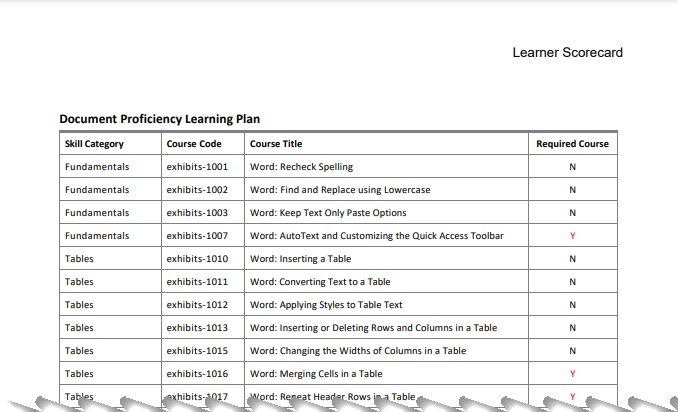Click the 'Required Course' column header
This screenshot has width=678, height=412.
click(572, 144)
